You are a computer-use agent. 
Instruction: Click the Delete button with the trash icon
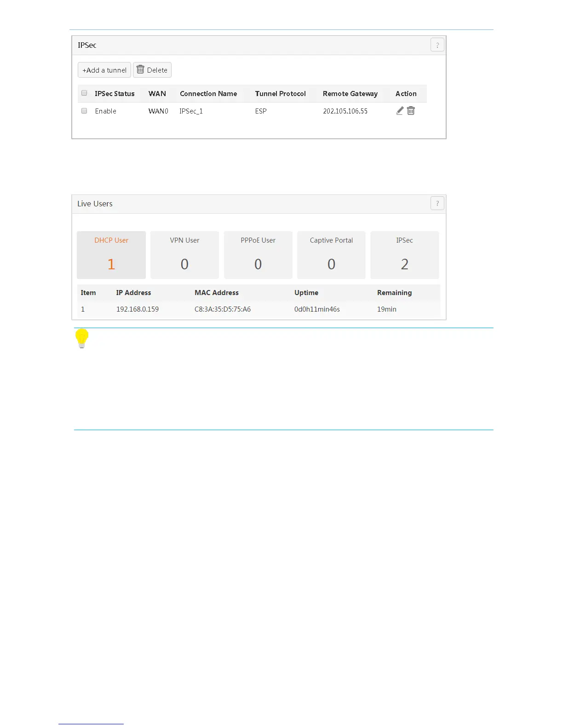click(x=152, y=70)
